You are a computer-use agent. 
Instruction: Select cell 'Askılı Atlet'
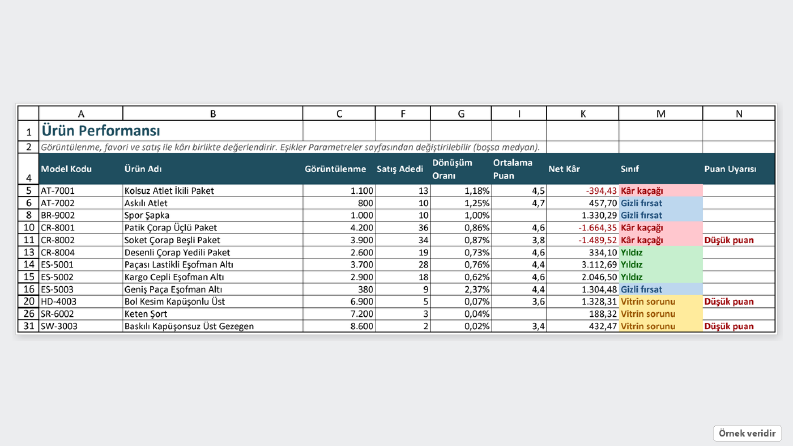coord(213,203)
